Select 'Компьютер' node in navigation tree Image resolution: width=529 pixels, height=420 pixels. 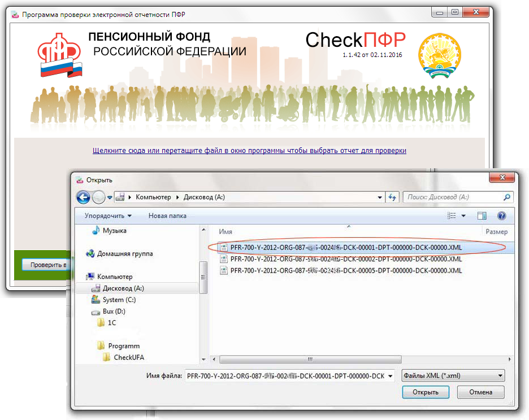tap(115, 277)
